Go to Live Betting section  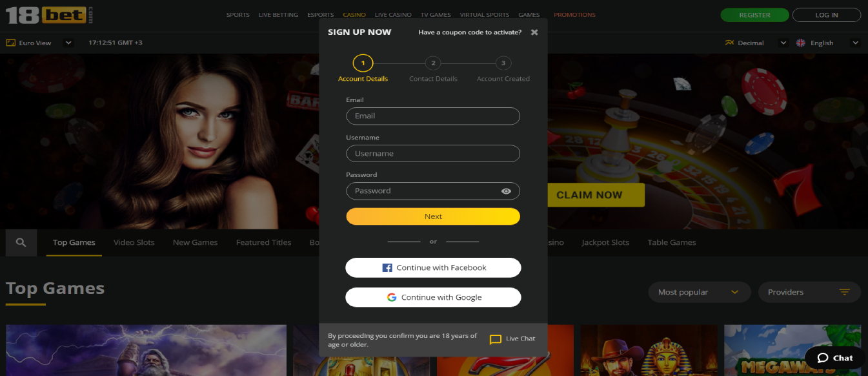[278, 15]
